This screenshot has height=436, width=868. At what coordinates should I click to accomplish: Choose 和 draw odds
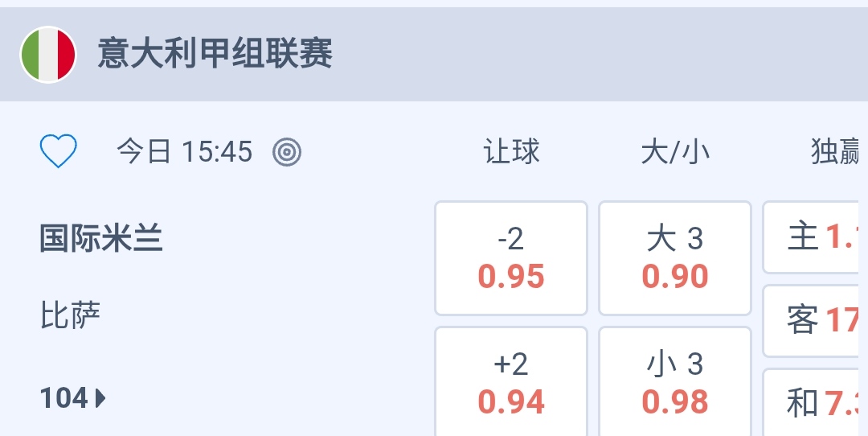[815, 403]
